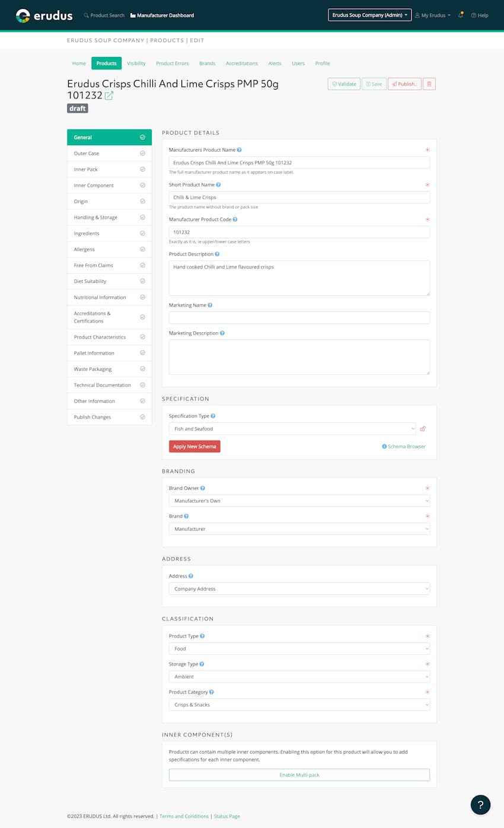Click the Publish button
The image size is (504, 828).
click(404, 84)
